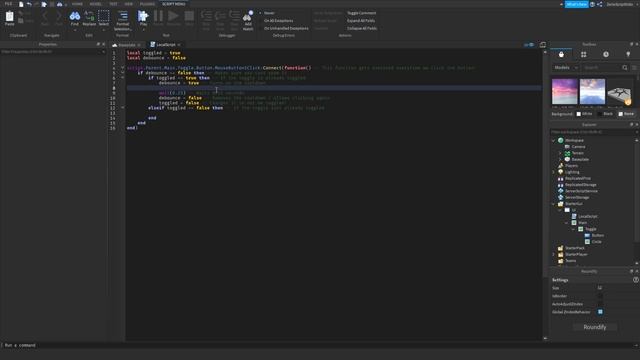Open the MODEL ribbon tab

click(96, 4)
